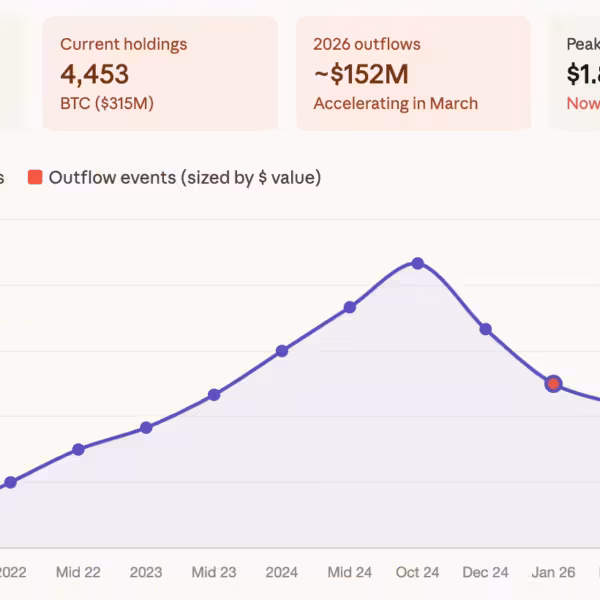This screenshot has width=600, height=600.
Task: Click the BTC ($315M) subtitle text
Action: [x=107, y=103]
